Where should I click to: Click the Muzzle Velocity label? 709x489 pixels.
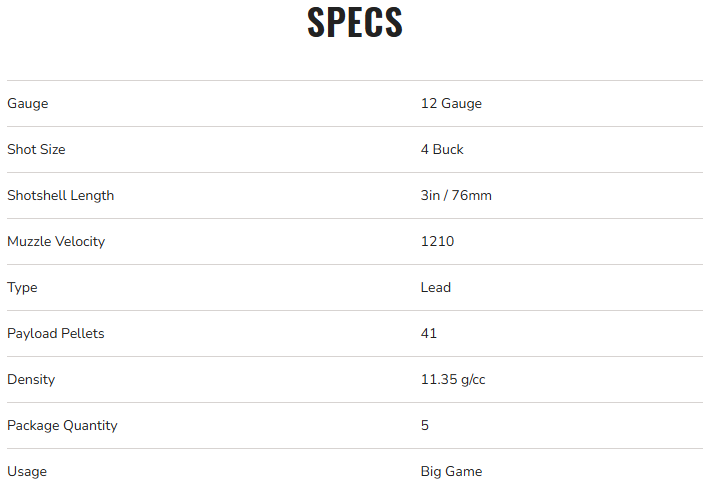click(x=56, y=242)
